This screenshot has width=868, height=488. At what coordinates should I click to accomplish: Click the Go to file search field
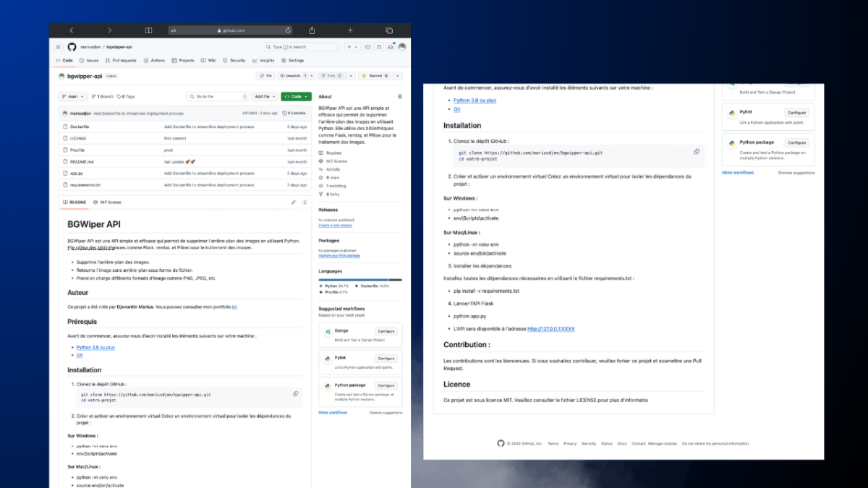(217, 96)
